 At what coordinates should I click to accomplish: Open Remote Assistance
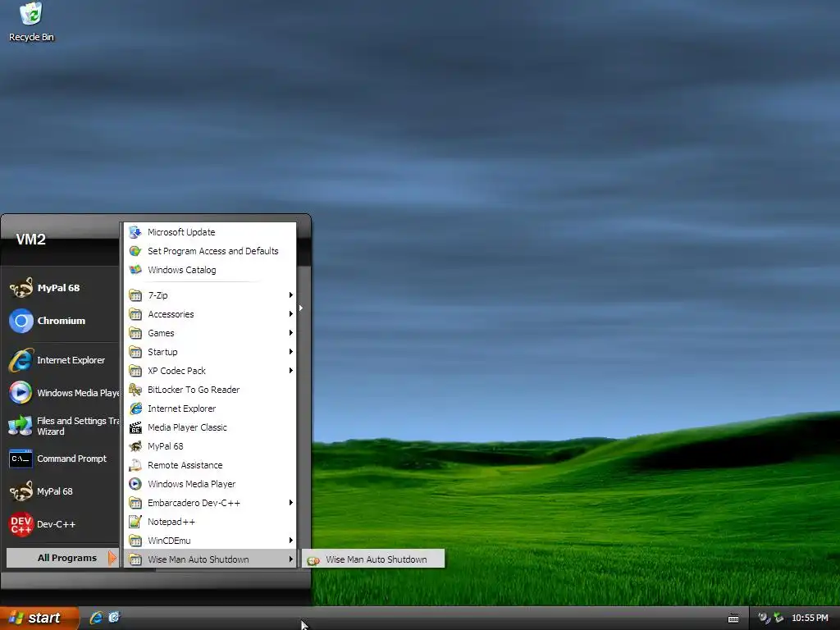[x=210, y=465]
